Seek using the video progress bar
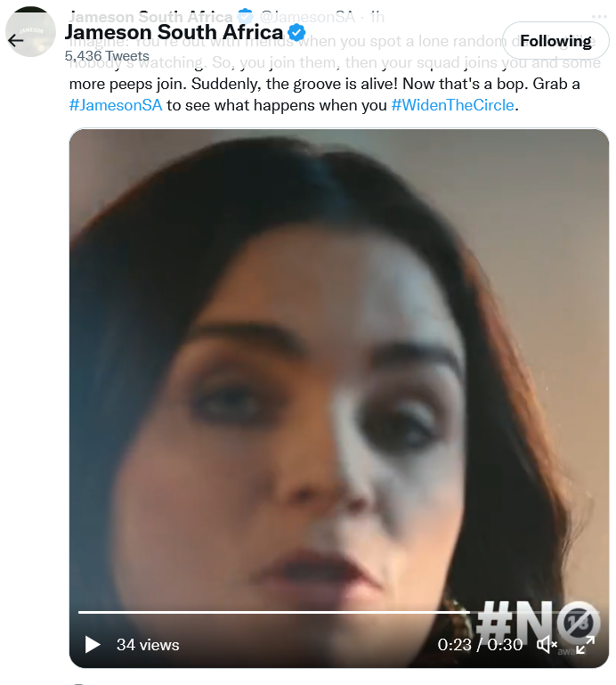 (x=267, y=612)
